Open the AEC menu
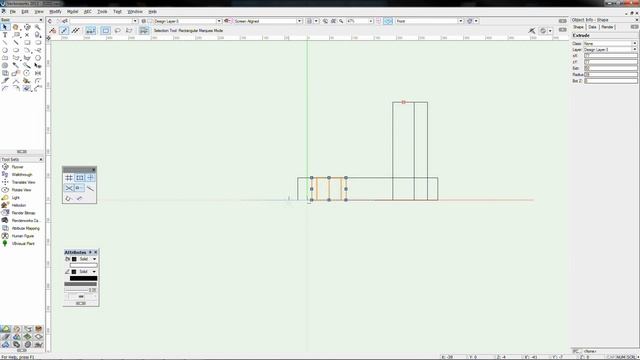The image size is (640, 360). (x=88, y=12)
